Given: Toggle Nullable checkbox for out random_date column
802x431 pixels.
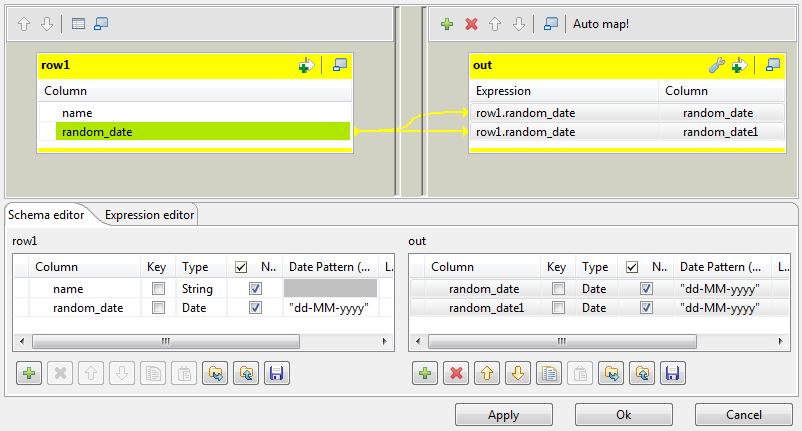Looking at the screenshot, I should [x=647, y=289].
